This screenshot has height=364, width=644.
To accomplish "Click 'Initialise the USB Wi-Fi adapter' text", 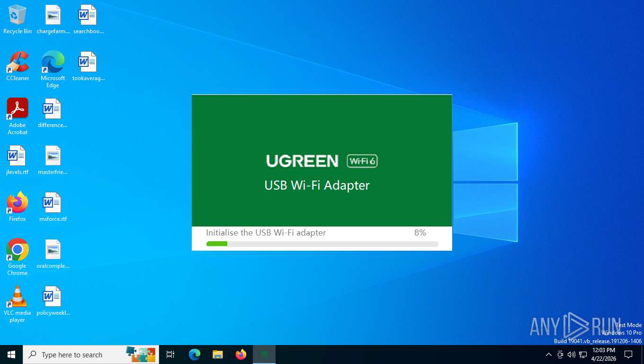I will coord(266,233).
